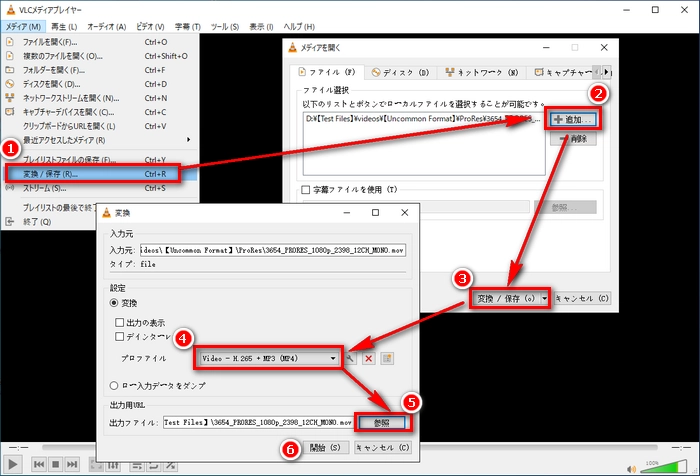This screenshot has width=700, height=476.
Task: Click the wrench edit profile icon
Action: point(350,358)
